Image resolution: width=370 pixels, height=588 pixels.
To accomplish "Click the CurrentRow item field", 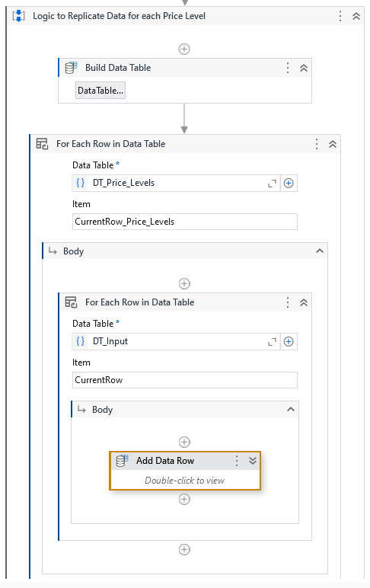I will click(x=185, y=380).
